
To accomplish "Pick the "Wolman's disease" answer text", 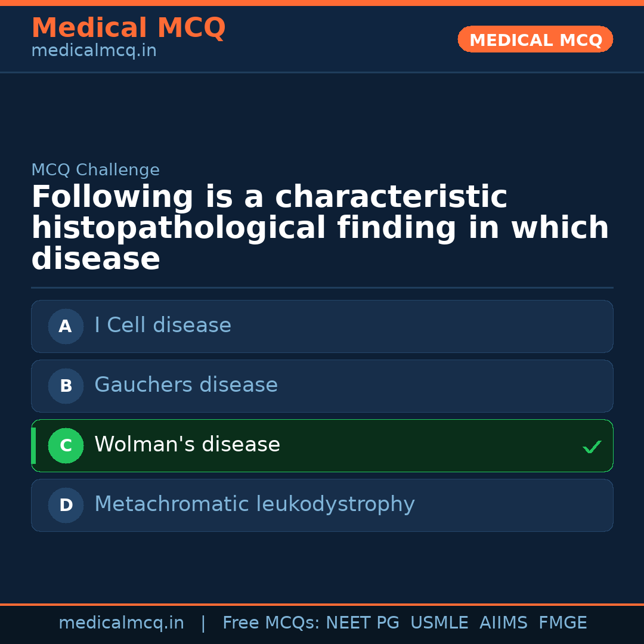I will (187, 445).
